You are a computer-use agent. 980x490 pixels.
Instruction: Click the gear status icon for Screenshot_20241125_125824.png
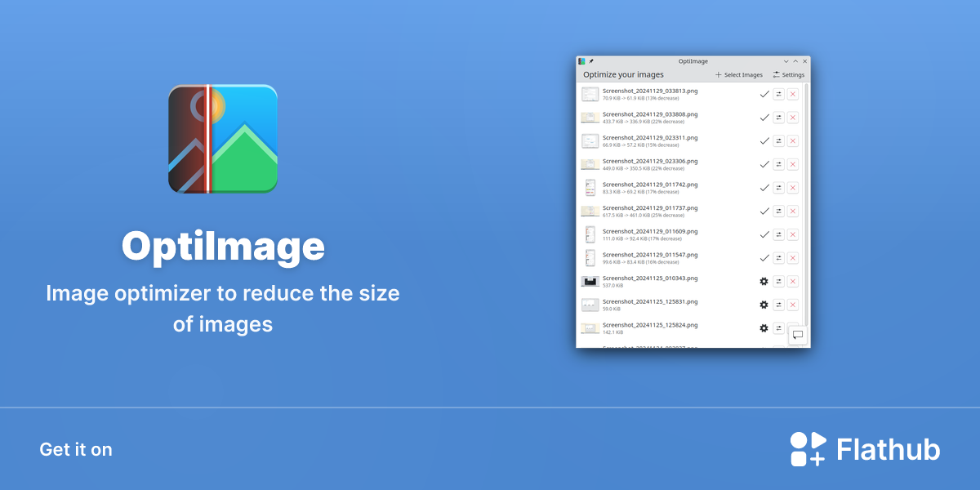[764, 327]
